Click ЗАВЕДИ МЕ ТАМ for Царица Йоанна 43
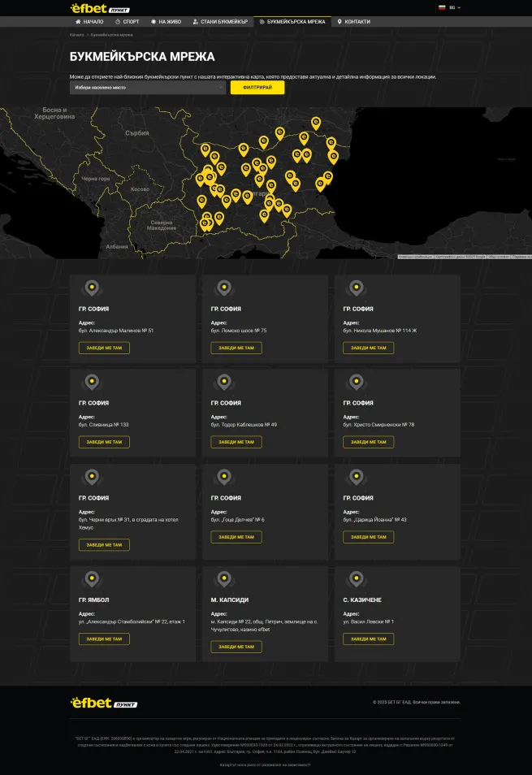The width and height of the screenshot is (532, 775). point(369,537)
